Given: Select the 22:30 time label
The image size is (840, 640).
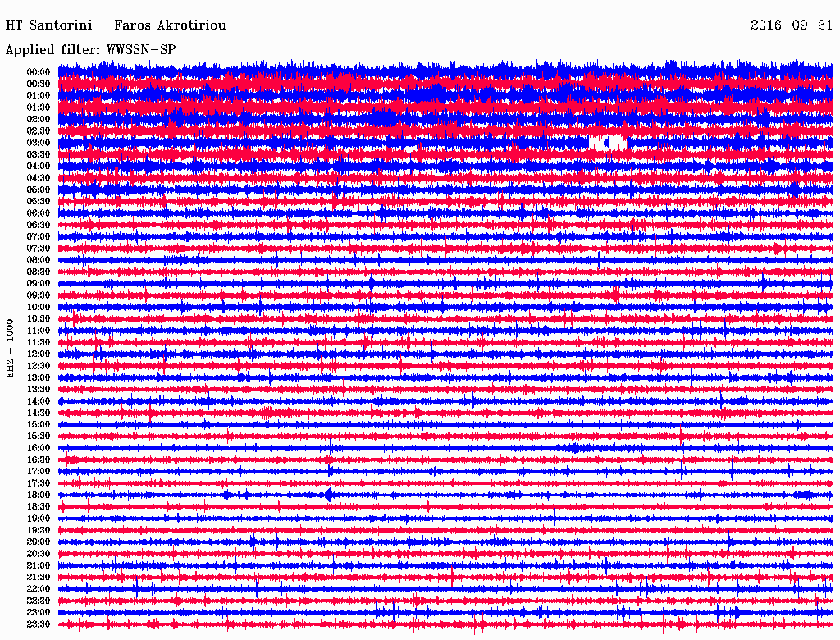Looking at the screenshot, I should 38,601.
